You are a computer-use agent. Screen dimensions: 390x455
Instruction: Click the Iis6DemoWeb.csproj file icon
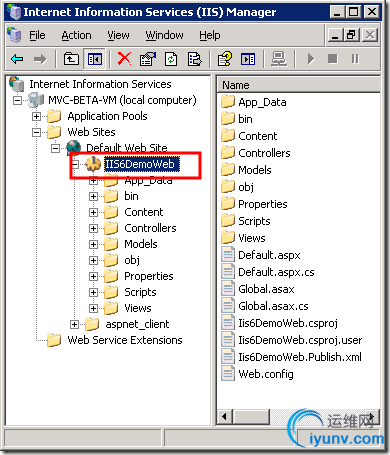(x=228, y=323)
